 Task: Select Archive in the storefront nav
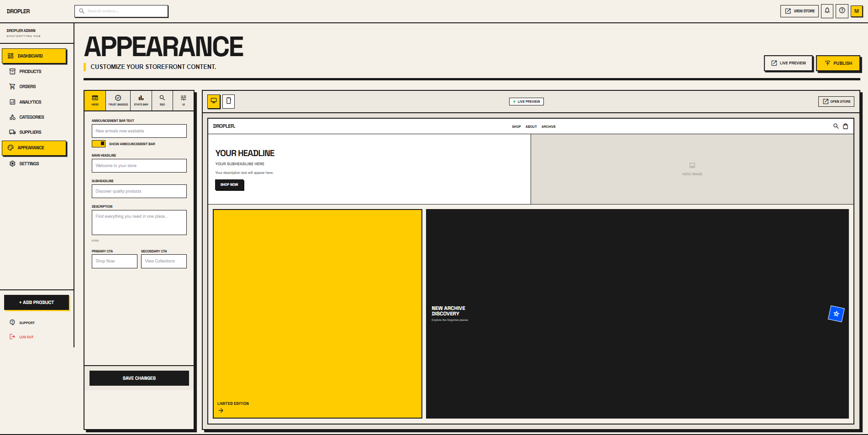[x=548, y=126]
